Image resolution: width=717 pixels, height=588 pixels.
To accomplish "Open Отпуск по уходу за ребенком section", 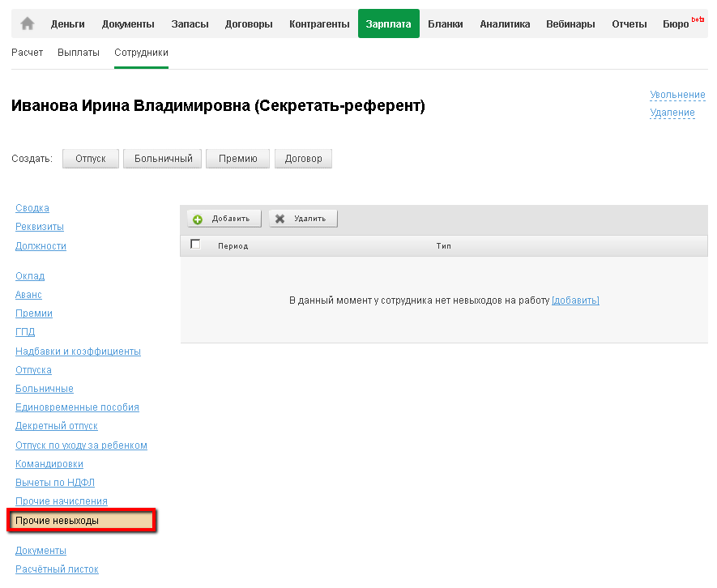I will 81,445.
